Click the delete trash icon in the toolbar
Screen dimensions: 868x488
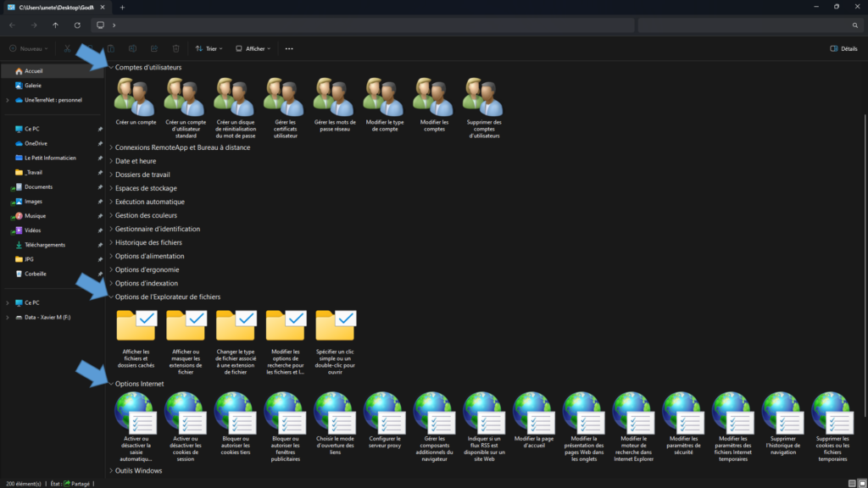coord(175,48)
